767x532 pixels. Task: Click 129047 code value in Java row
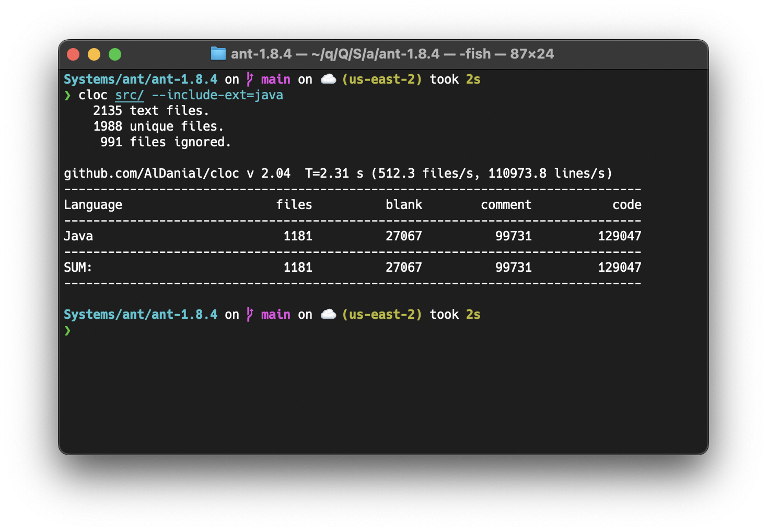620,236
